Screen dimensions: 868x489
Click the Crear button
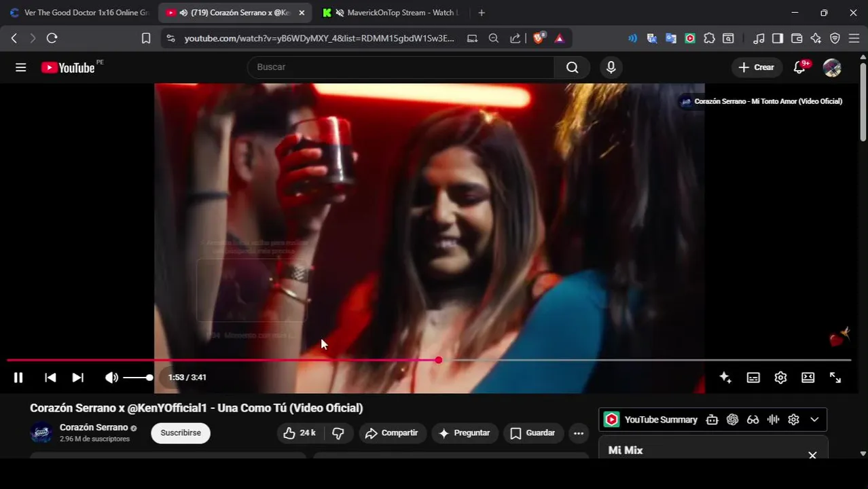pos(757,67)
